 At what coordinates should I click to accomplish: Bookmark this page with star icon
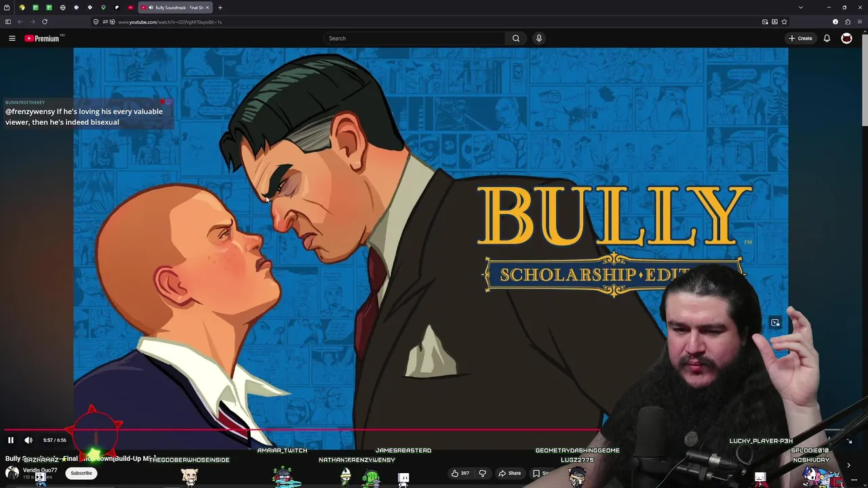[x=784, y=22]
